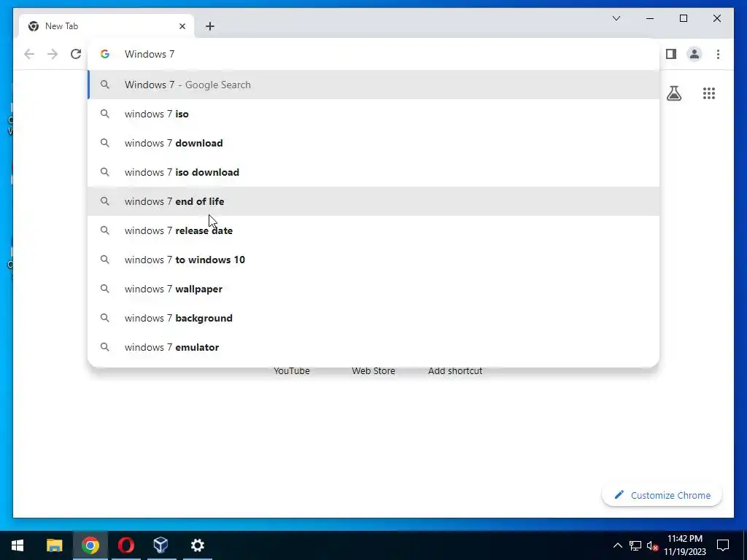Open Settings gear in taskbar

click(197, 545)
